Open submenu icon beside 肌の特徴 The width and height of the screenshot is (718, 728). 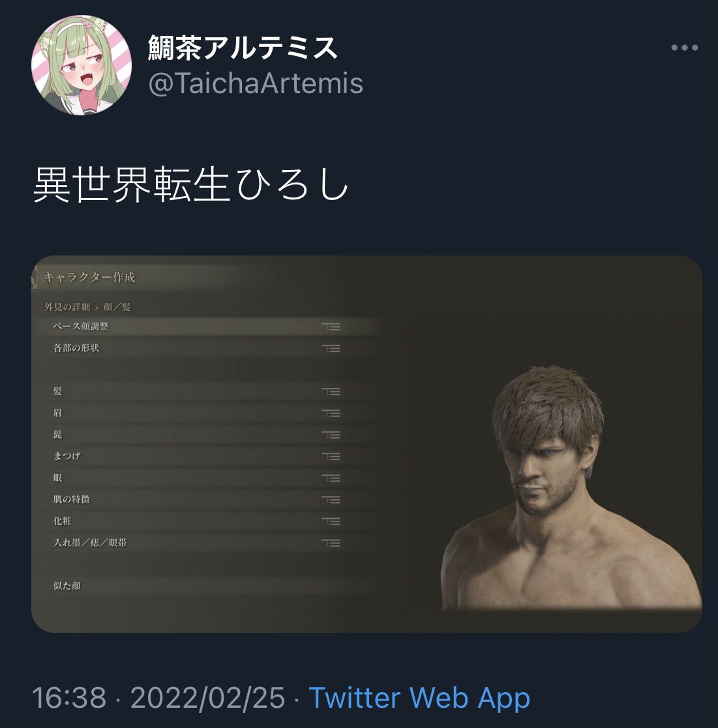click(x=331, y=500)
